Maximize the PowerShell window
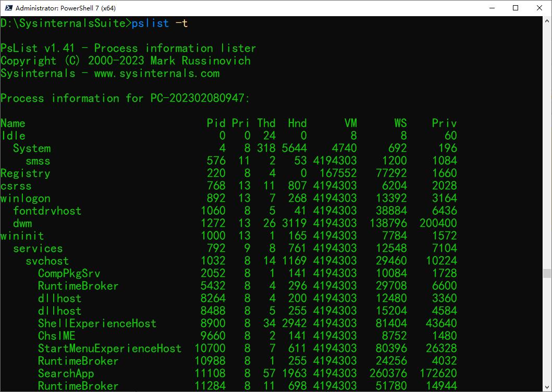 coord(516,8)
